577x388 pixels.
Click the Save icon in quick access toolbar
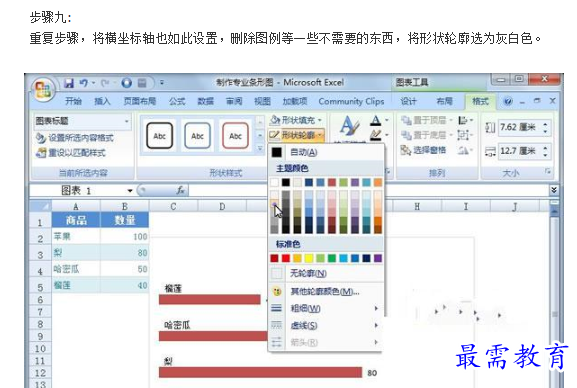point(69,83)
